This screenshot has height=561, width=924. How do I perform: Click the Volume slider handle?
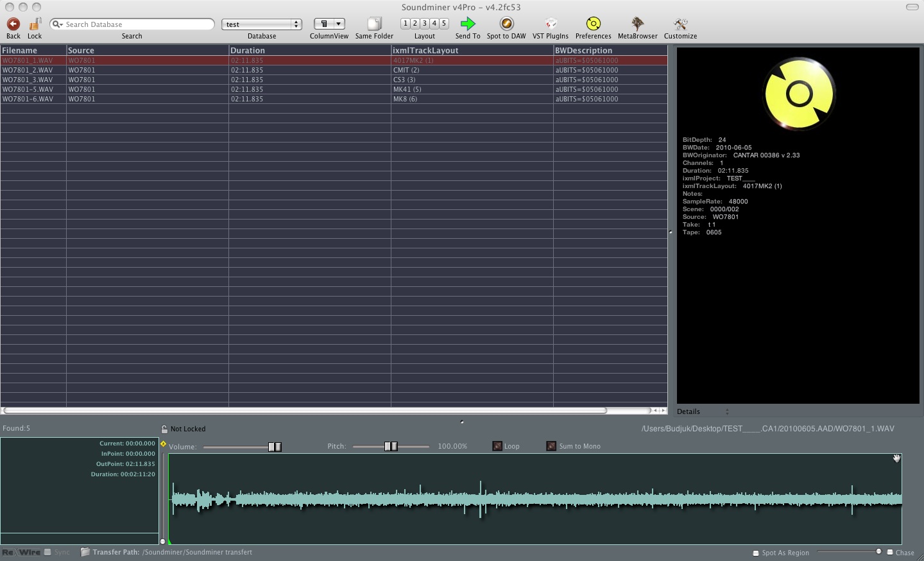tap(275, 447)
